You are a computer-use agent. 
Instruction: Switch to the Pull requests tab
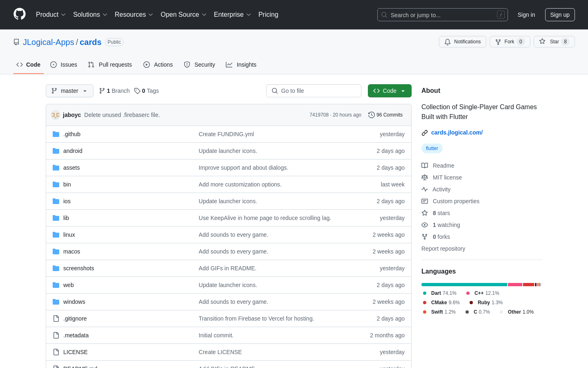click(110, 65)
